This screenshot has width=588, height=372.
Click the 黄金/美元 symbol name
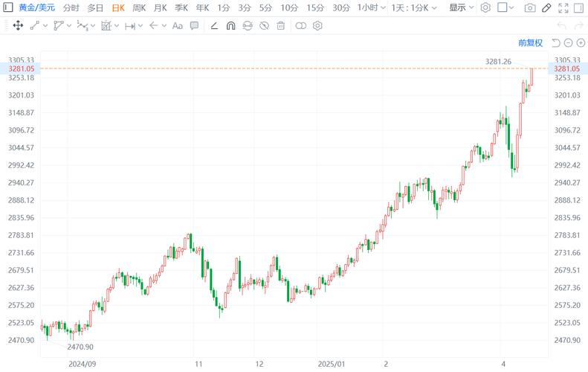tap(36, 7)
